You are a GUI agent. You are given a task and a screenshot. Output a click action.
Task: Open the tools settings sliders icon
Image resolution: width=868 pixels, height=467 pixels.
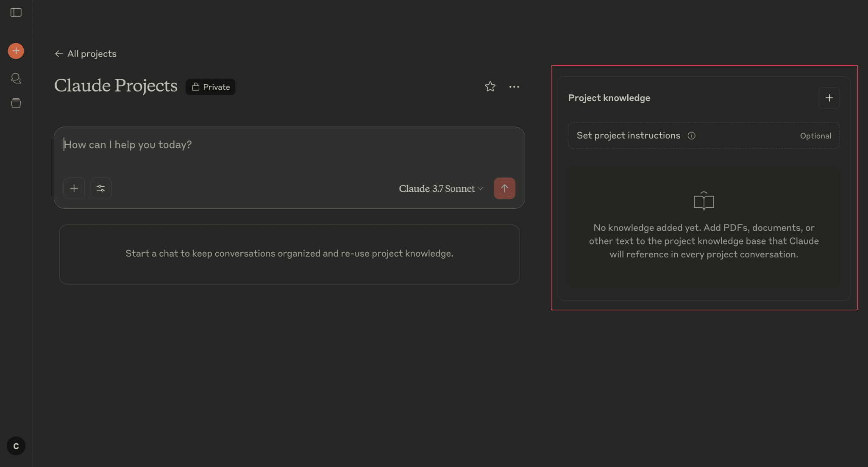[x=100, y=188]
